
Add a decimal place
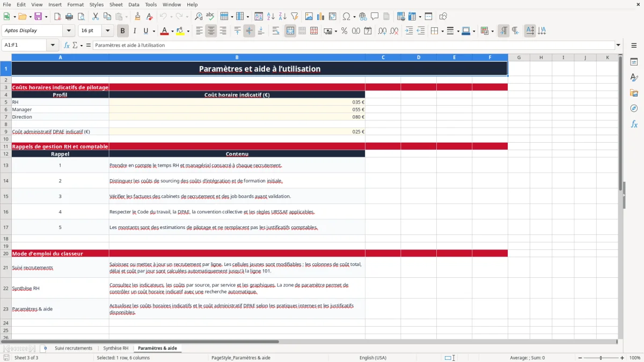click(381, 31)
